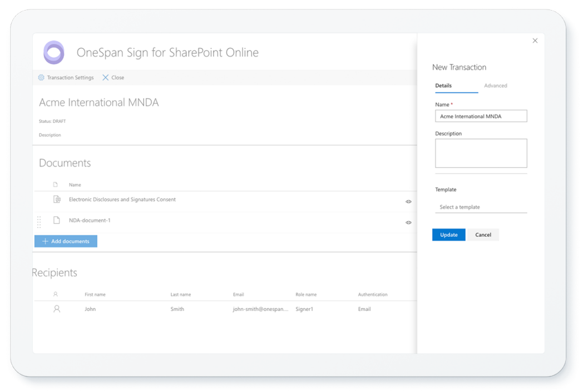The image size is (583, 392).
Task: Click the document icon beside NDA-document-1
Action: (56, 220)
